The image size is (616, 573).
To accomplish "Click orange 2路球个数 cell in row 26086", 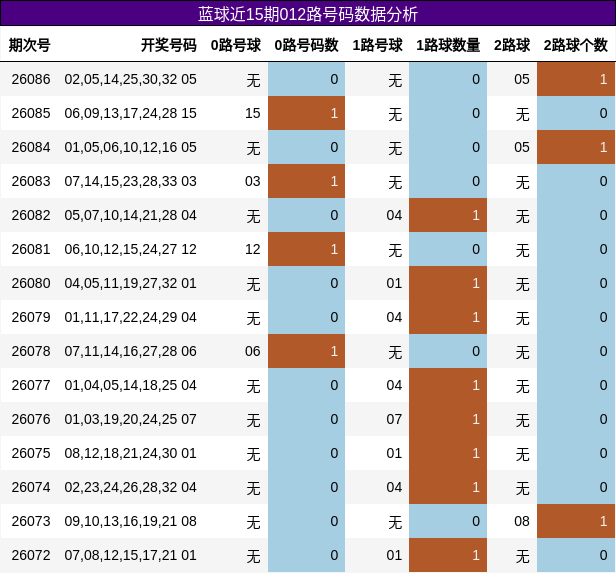I will (x=576, y=79).
